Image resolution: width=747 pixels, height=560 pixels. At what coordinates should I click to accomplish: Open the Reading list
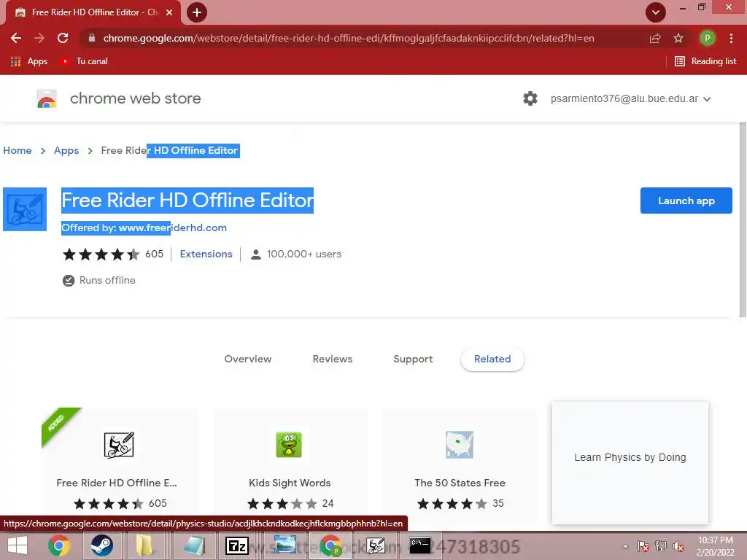705,61
